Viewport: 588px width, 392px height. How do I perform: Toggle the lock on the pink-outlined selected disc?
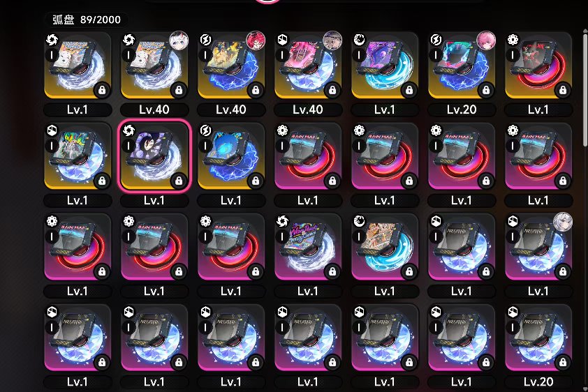click(x=179, y=181)
